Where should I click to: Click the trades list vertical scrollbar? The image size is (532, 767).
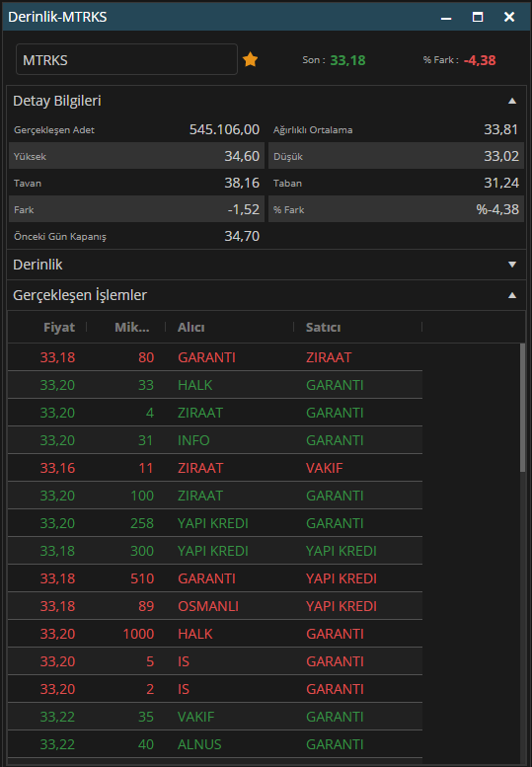(522, 408)
